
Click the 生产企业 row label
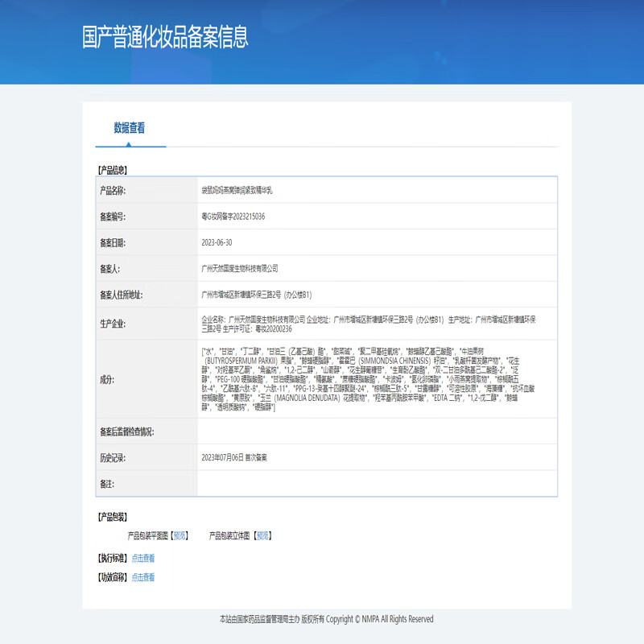click(x=113, y=324)
